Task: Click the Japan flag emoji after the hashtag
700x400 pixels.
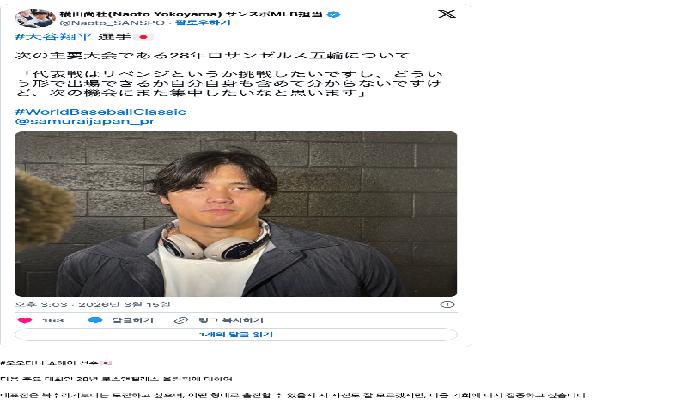Action: pyautogui.click(x=143, y=37)
